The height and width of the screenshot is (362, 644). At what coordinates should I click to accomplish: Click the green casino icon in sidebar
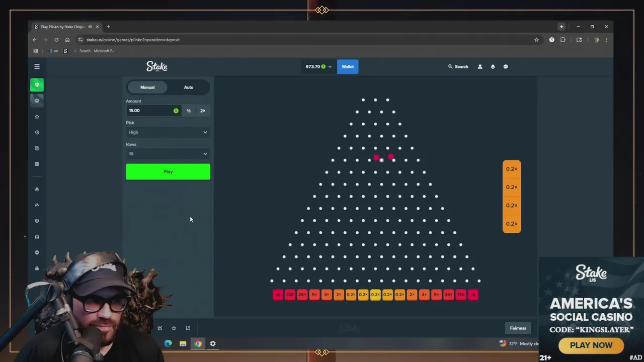37,84
